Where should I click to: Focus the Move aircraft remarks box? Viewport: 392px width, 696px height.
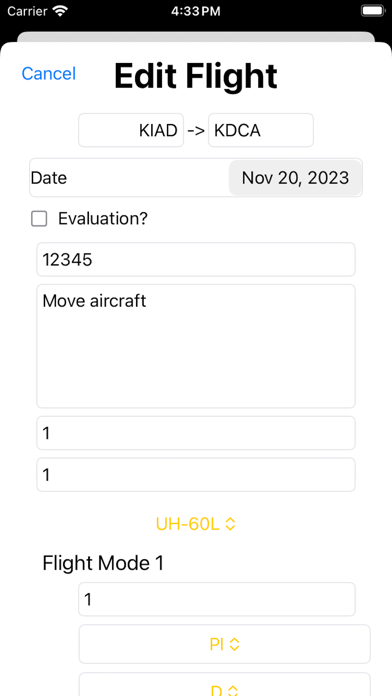click(x=196, y=346)
